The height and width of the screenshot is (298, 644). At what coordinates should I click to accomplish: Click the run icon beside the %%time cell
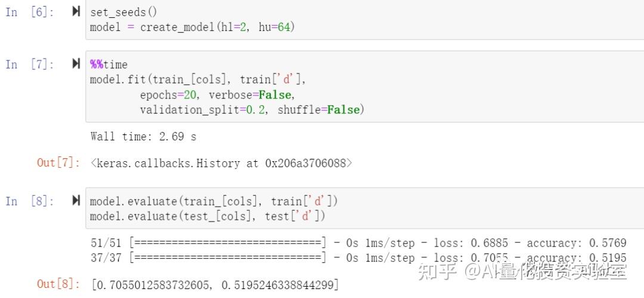click(76, 64)
